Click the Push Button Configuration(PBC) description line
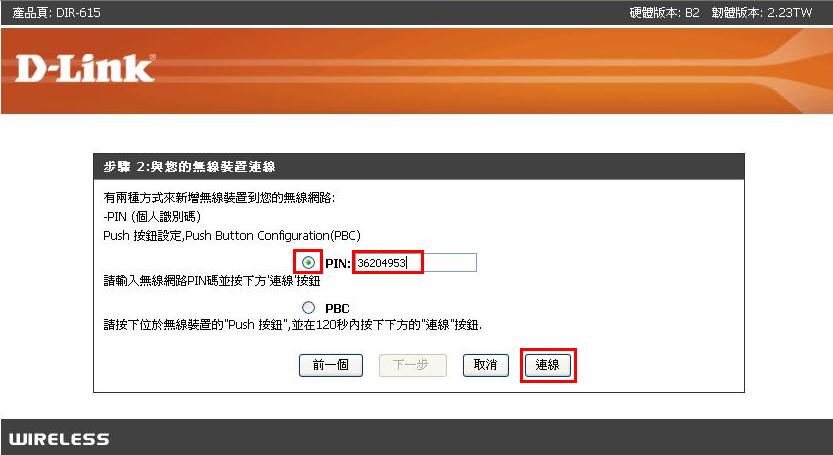The width and height of the screenshot is (833, 455). coord(232,235)
